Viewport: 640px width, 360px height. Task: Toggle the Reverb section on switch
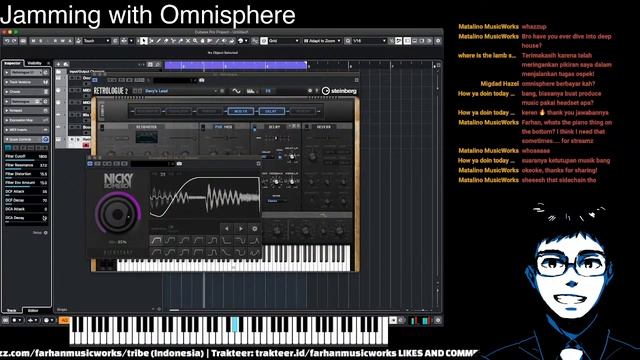(x=307, y=127)
